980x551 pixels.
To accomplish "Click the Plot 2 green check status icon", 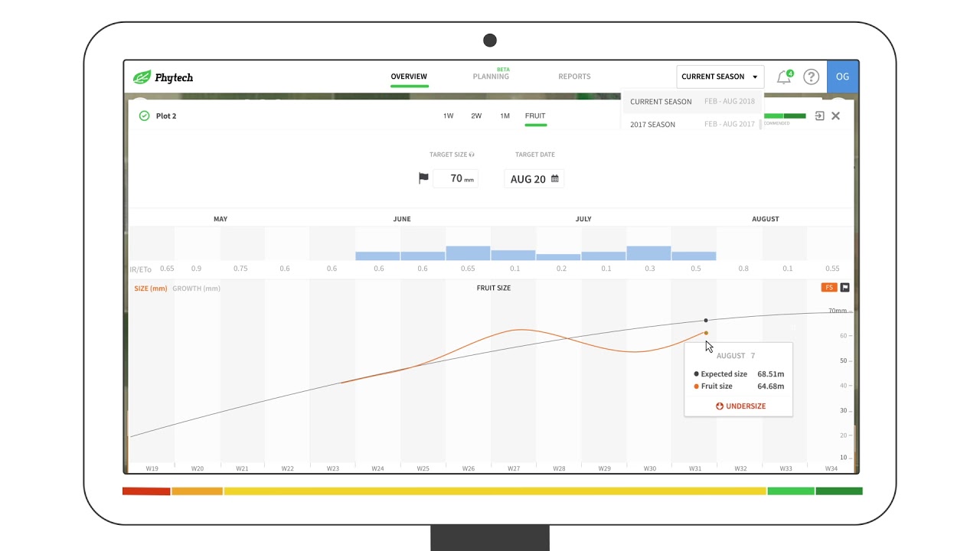I will pyautogui.click(x=144, y=116).
